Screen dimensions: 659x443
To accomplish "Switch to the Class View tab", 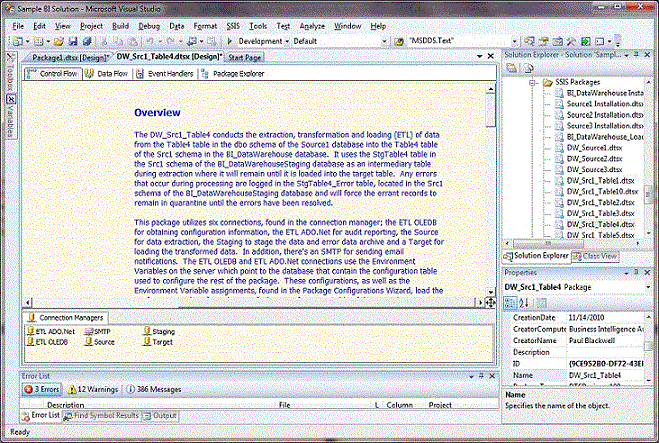I will click(x=595, y=256).
